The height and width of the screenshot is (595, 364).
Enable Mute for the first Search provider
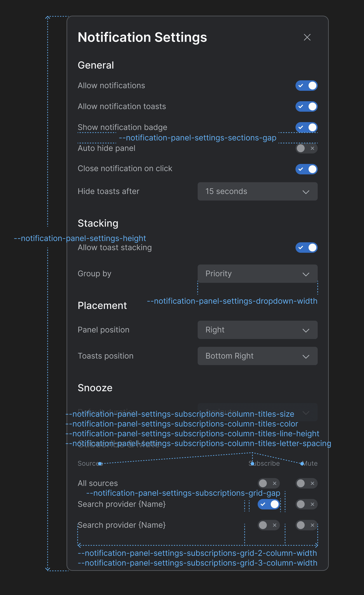pos(306,504)
